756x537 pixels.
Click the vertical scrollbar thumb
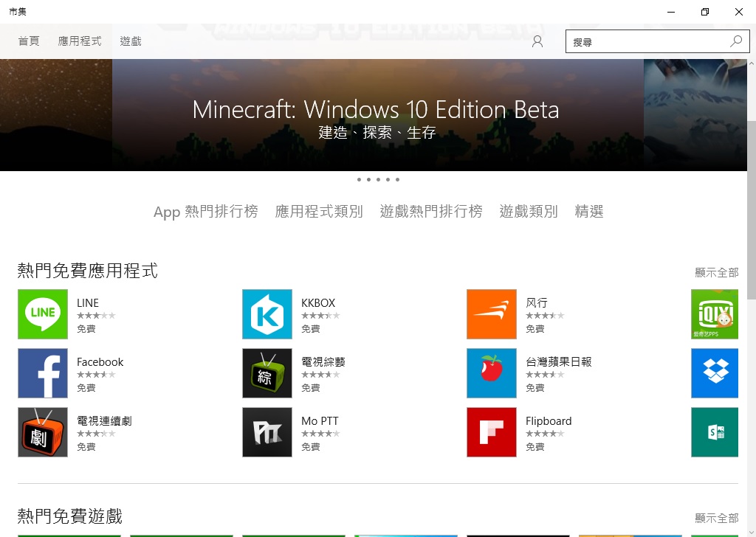[x=752, y=209]
